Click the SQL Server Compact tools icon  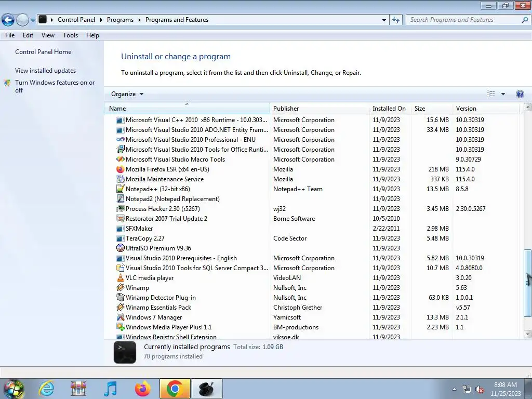(120, 268)
